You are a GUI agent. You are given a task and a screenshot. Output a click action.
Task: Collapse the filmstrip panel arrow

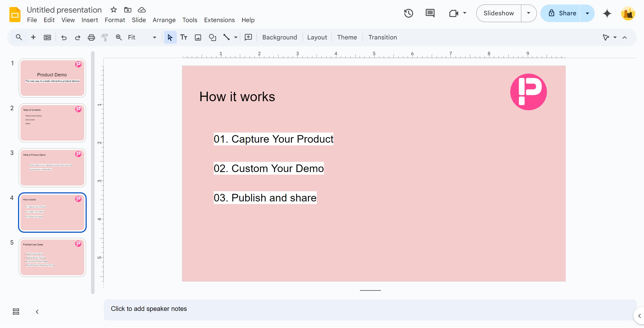(37, 312)
